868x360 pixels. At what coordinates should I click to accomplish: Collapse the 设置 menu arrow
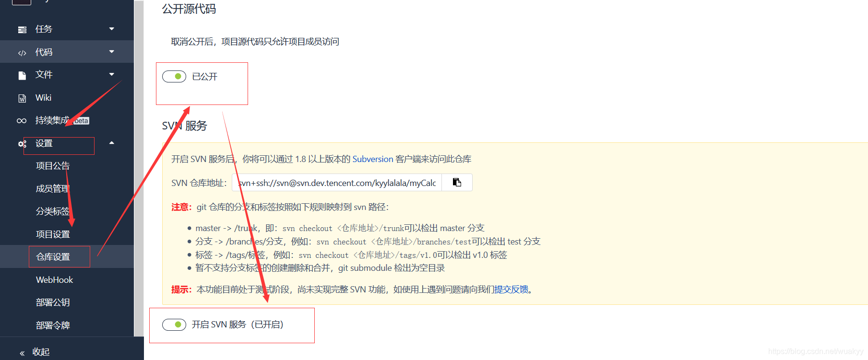coord(112,143)
